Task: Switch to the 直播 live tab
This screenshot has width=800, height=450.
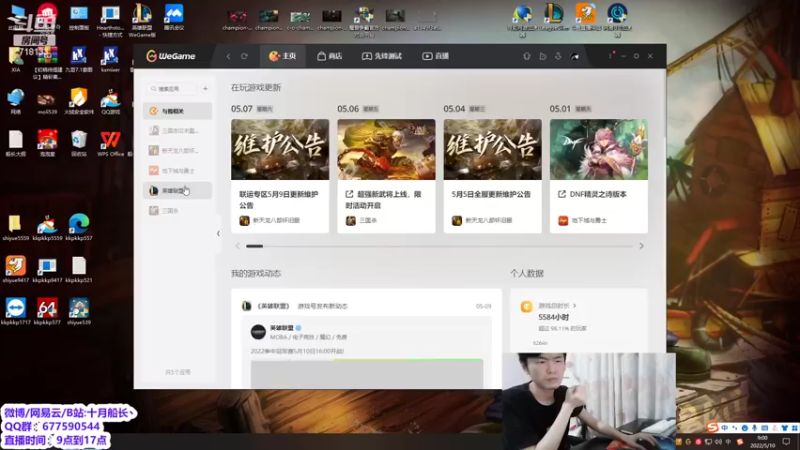Action: click(436, 56)
